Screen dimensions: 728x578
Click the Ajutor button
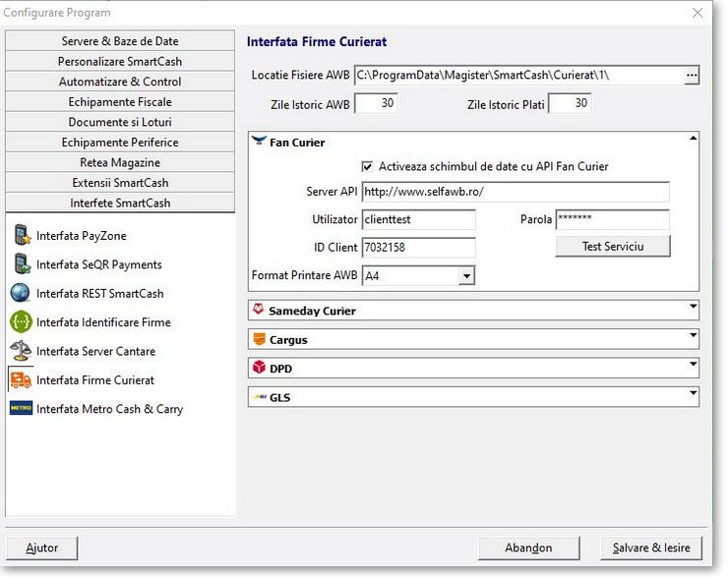tap(41, 548)
